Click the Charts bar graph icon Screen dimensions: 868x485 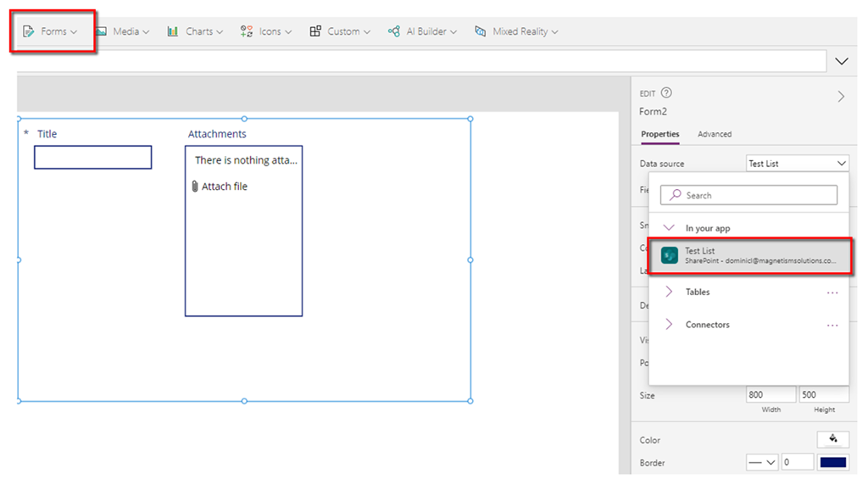[172, 31]
